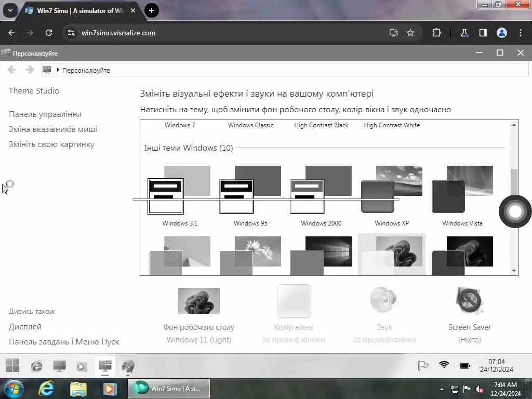Click the theme list scroll up arrow
This screenshot has width=532, height=399.
coord(514,125)
